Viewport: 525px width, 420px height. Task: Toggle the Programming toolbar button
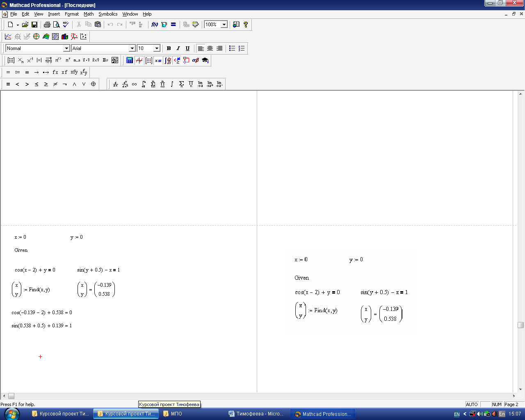186,60
